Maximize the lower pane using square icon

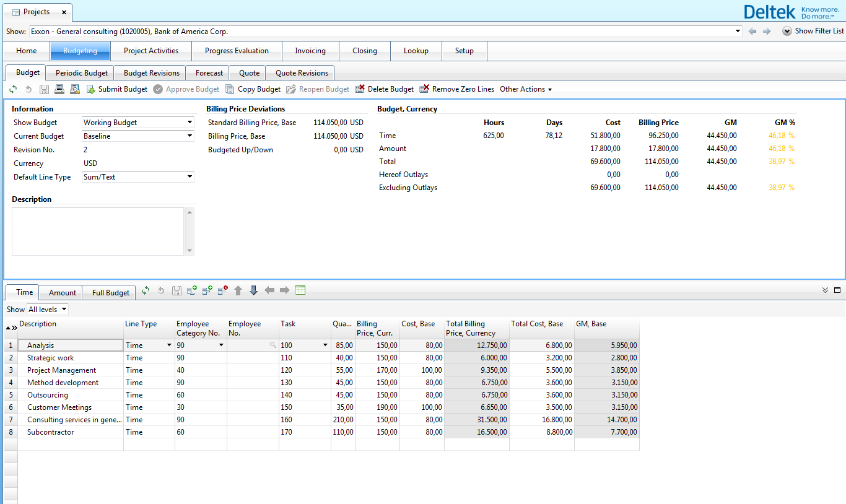837,290
